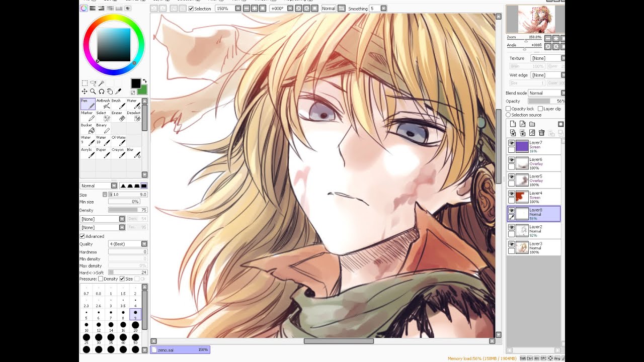Image resolution: width=644 pixels, height=362 pixels.
Task: Adjust the brush Density slider
Action: point(128,210)
